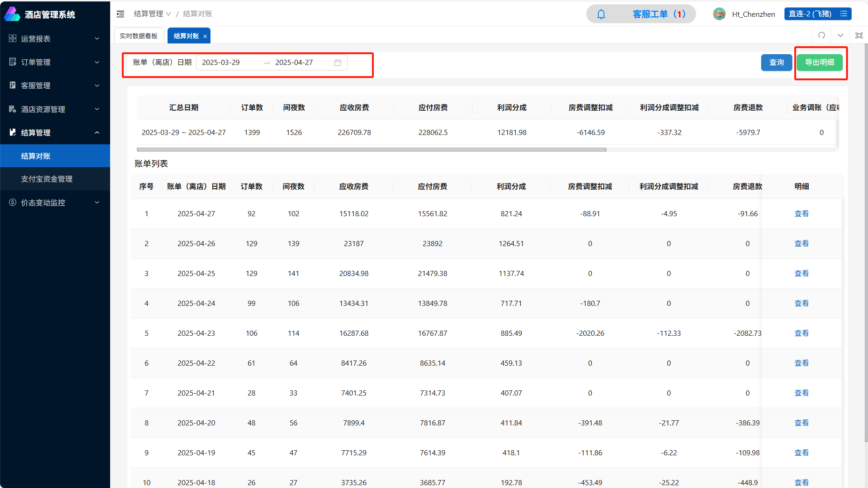View details for 2025-04-22 row
Screen dimensions: 868x488
(x=801, y=363)
